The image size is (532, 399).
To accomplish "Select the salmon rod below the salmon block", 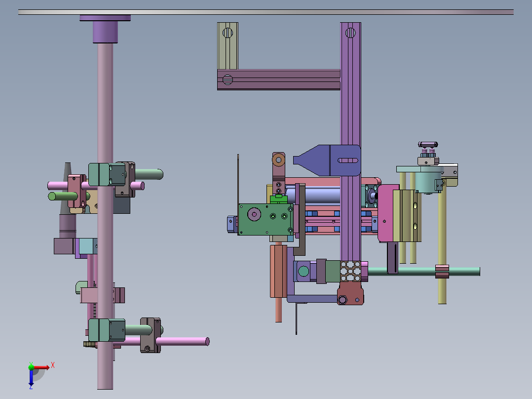I will [278, 310].
